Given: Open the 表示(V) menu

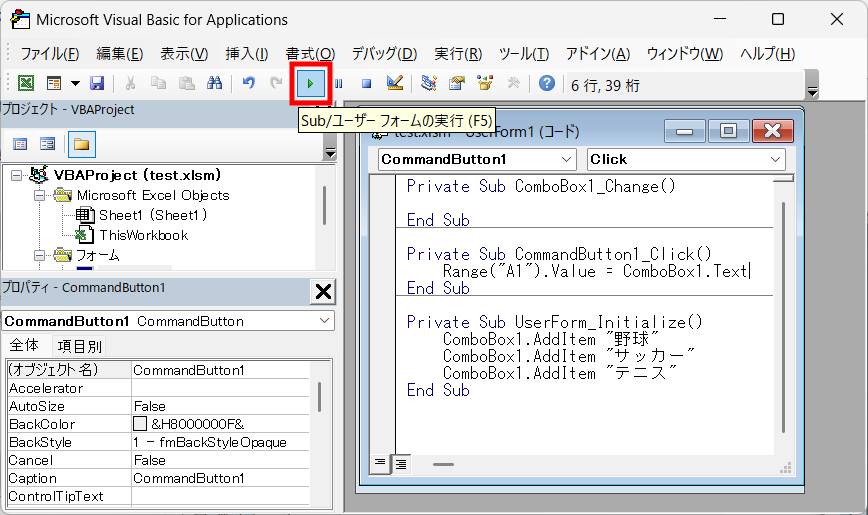Looking at the screenshot, I should pos(184,54).
